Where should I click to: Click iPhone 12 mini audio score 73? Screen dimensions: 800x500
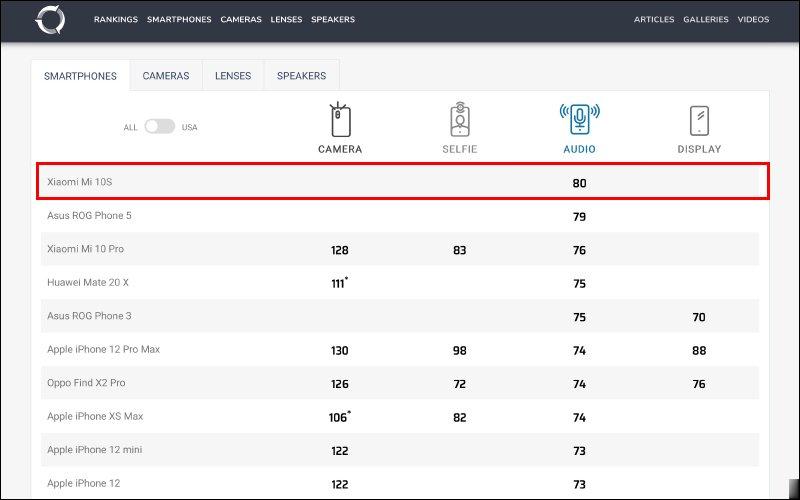(579, 451)
